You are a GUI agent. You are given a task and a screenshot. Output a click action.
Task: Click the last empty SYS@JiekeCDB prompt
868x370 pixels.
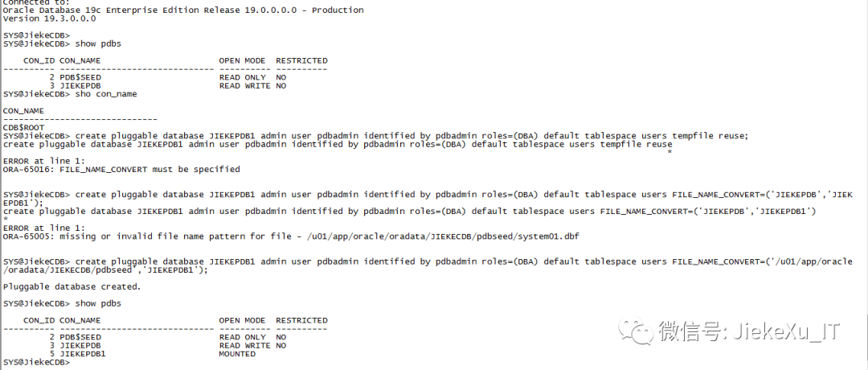coord(36,363)
